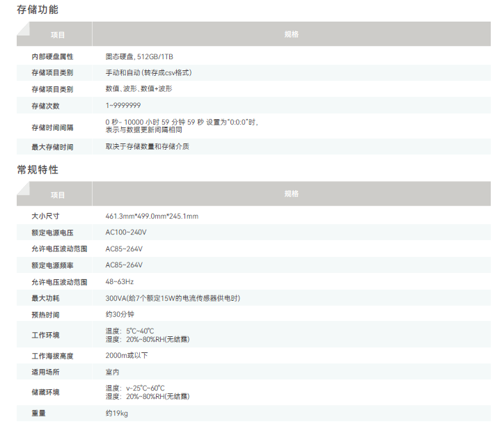Select the 存储次数 row label
Image resolution: width=504 pixels, height=431 pixels.
click(45, 106)
